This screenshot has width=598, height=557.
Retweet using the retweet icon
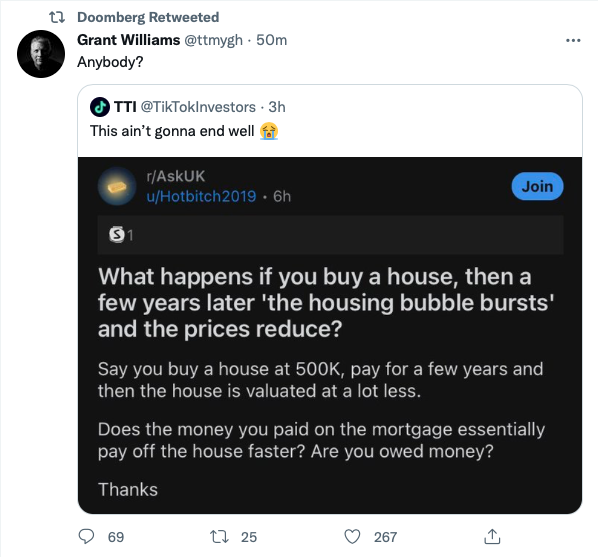click(220, 536)
